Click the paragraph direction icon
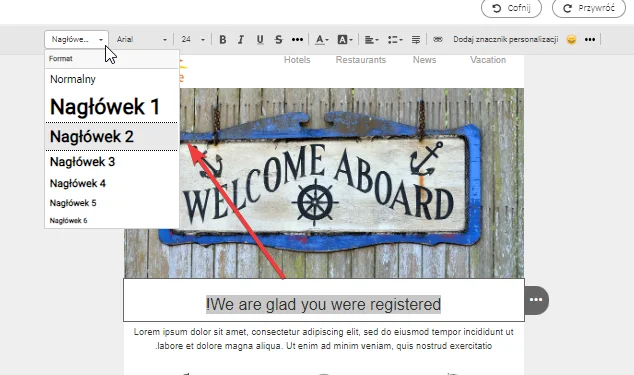 pos(416,40)
